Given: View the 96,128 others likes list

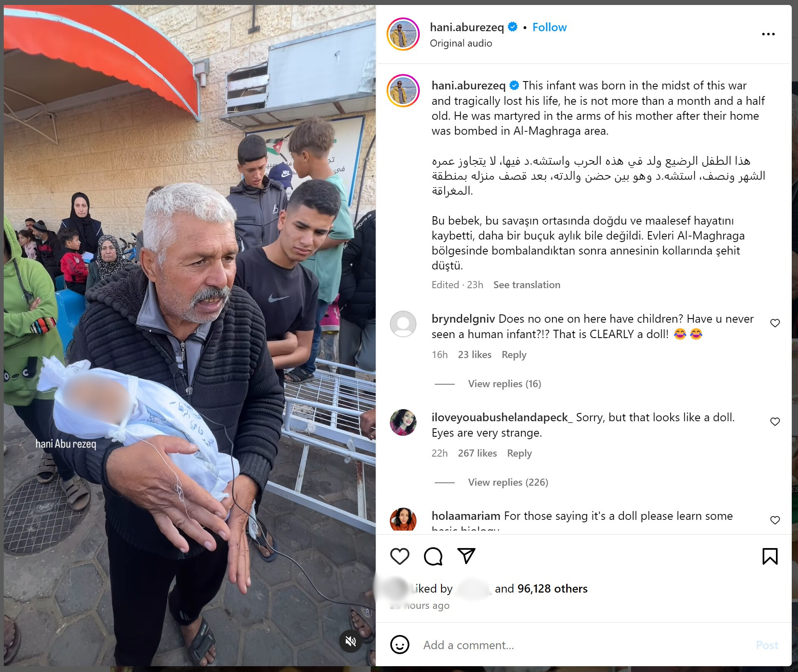Looking at the screenshot, I should pyautogui.click(x=552, y=588).
